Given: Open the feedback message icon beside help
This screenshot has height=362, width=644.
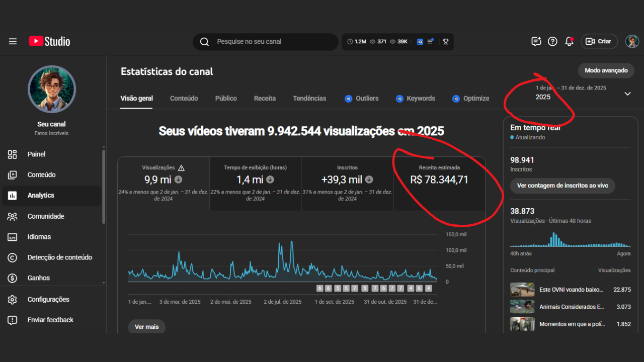Looking at the screenshot, I should 536,42.
